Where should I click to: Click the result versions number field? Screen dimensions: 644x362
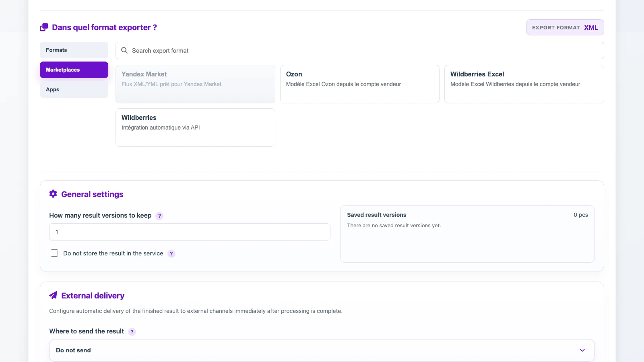click(190, 232)
